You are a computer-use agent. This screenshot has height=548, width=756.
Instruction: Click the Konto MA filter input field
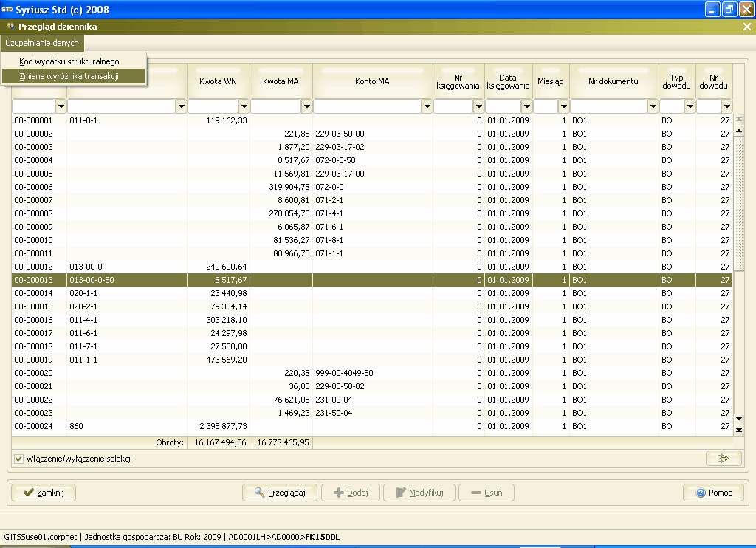[368, 106]
